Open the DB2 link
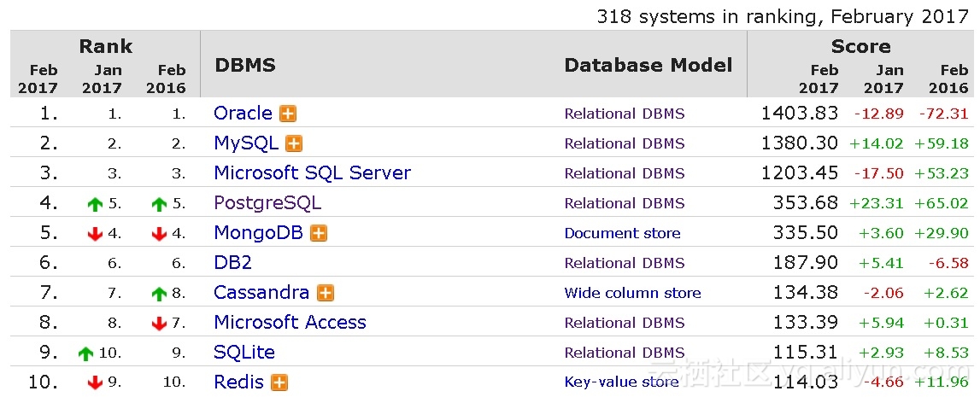The height and width of the screenshot is (397, 980). pos(232,263)
